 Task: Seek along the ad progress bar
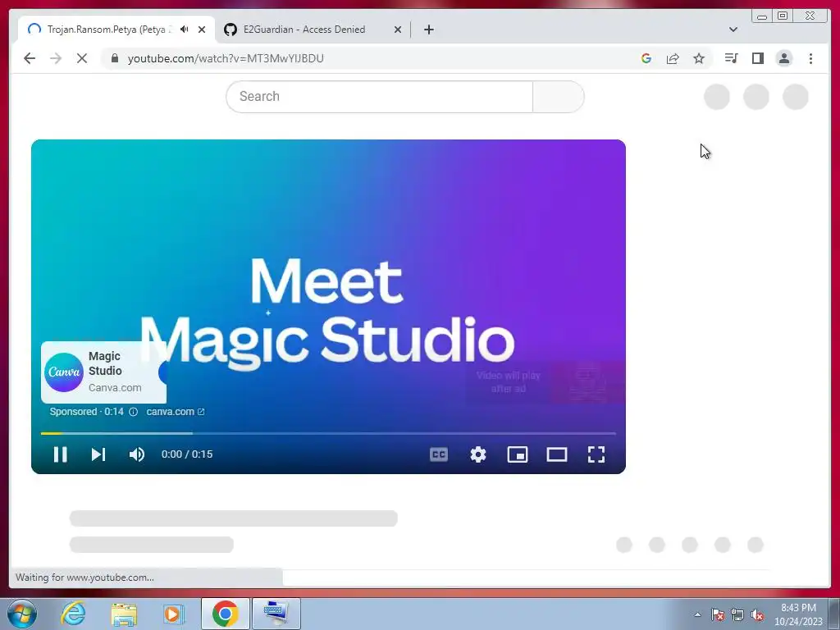pos(328,433)
